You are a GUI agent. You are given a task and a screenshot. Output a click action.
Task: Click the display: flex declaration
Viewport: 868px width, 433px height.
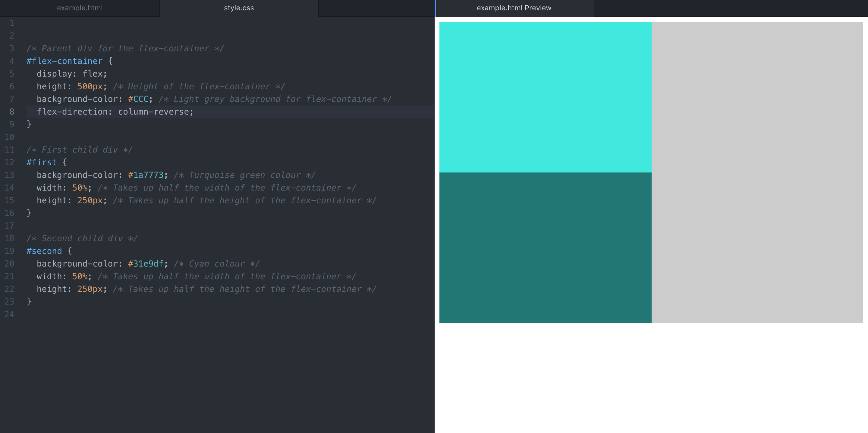[71, 74]
